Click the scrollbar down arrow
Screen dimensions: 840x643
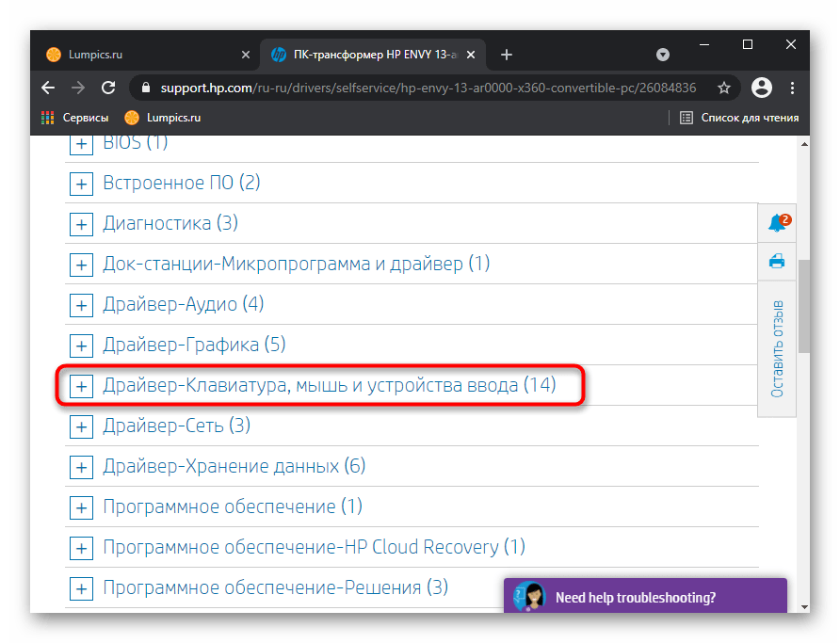tap(804, 606)
